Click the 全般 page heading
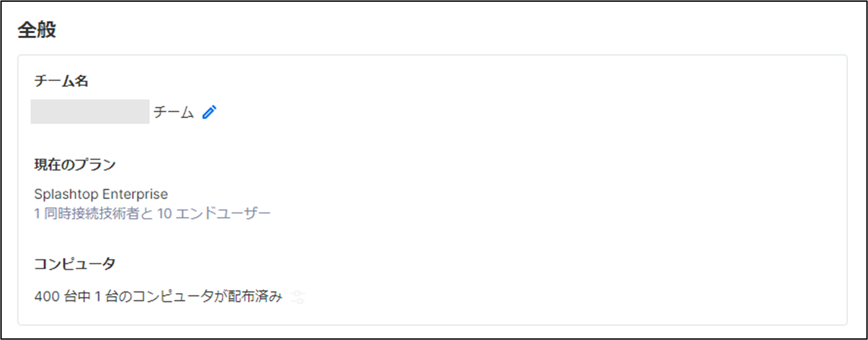Screen dimensions: 868x340 (x=37, y=30)
